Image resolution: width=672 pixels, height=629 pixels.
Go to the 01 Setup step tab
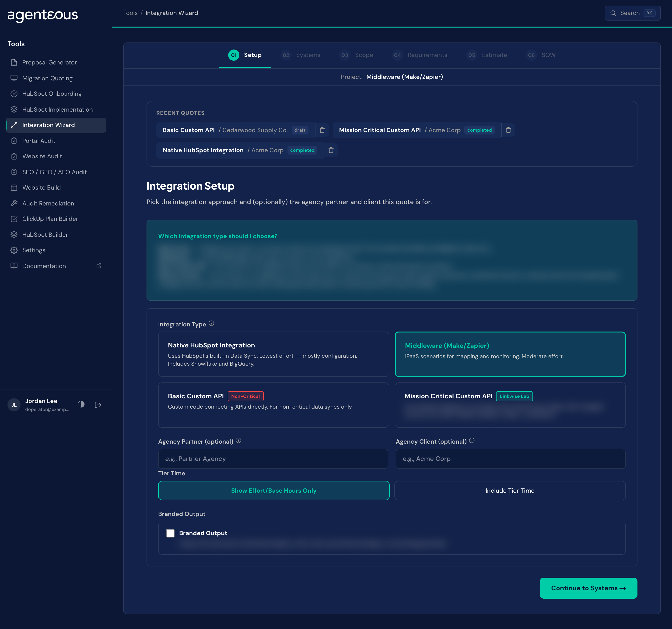pyautogui.click(x=245, y=55)
